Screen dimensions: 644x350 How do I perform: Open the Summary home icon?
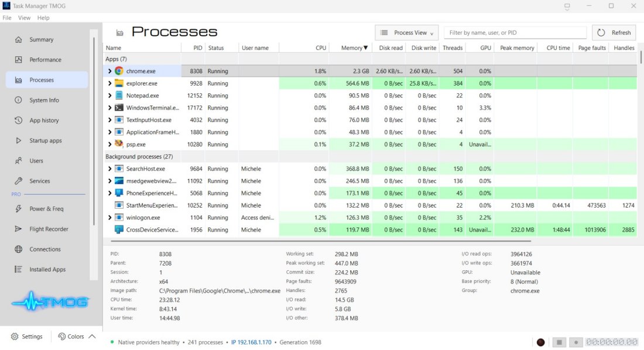(x=18, y=39)
